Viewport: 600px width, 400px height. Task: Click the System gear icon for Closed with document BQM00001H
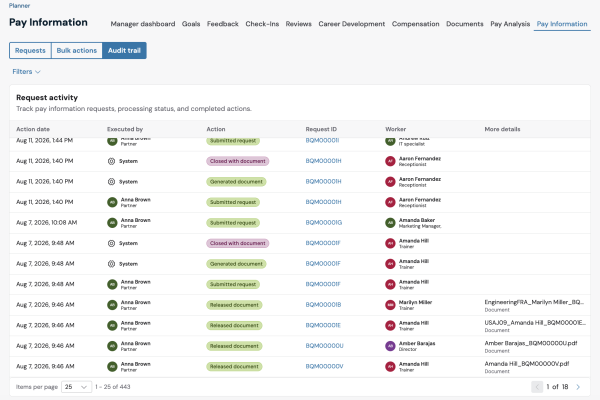click(x=111, y=161)
